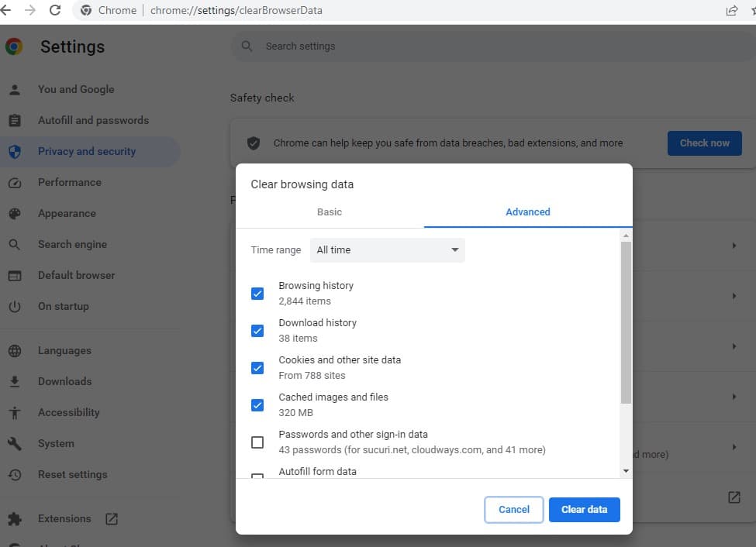Click the share icon in address bar
756x547 pixels.
click(x=731, y=10)
